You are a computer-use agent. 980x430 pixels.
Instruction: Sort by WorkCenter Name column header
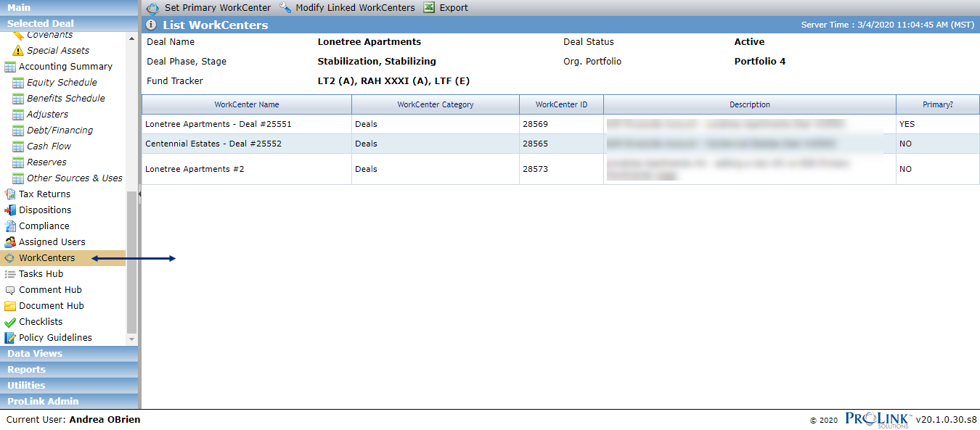click(247, 104)
